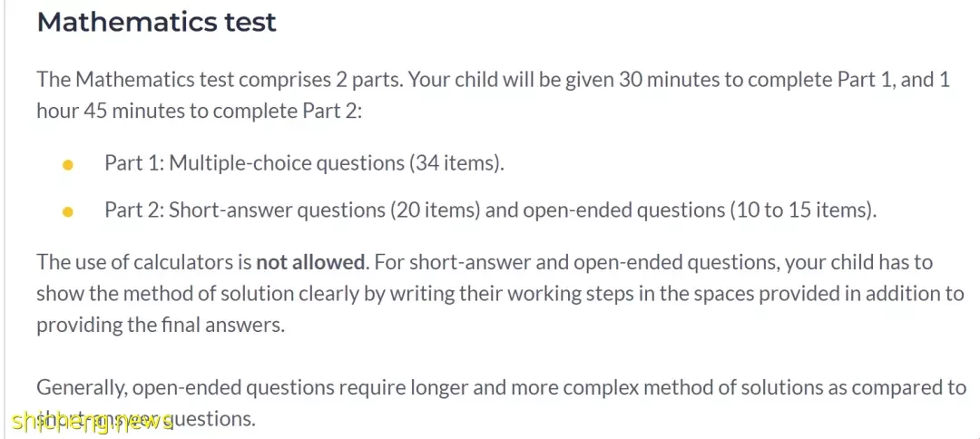Click the '(10 to 15 items)' text

802,211
